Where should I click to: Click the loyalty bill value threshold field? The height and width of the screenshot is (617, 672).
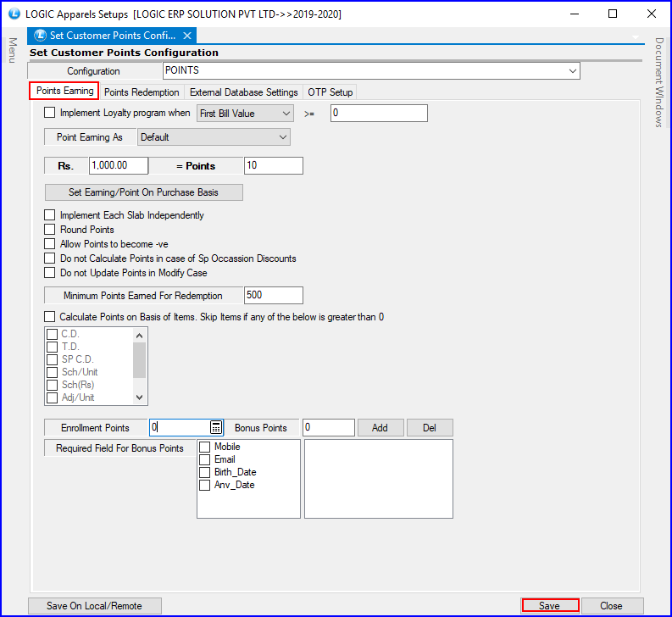point(379,114)
